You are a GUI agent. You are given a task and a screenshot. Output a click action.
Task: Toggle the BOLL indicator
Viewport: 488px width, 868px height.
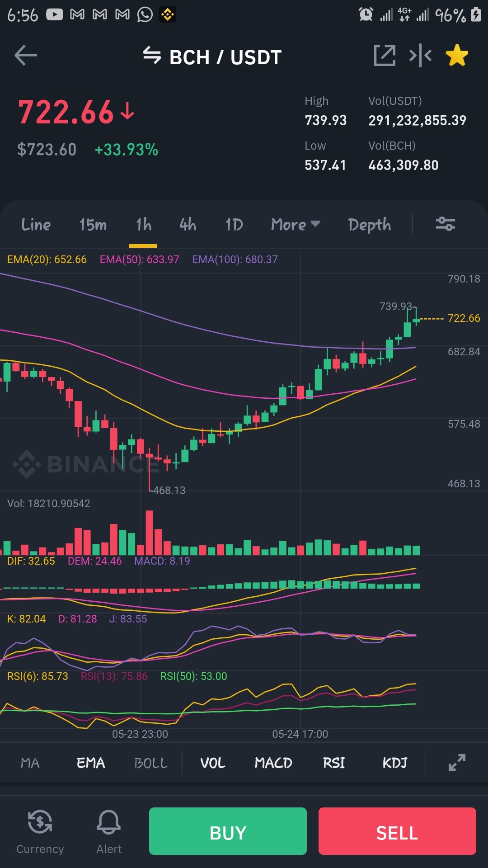(x=151, y=763)
